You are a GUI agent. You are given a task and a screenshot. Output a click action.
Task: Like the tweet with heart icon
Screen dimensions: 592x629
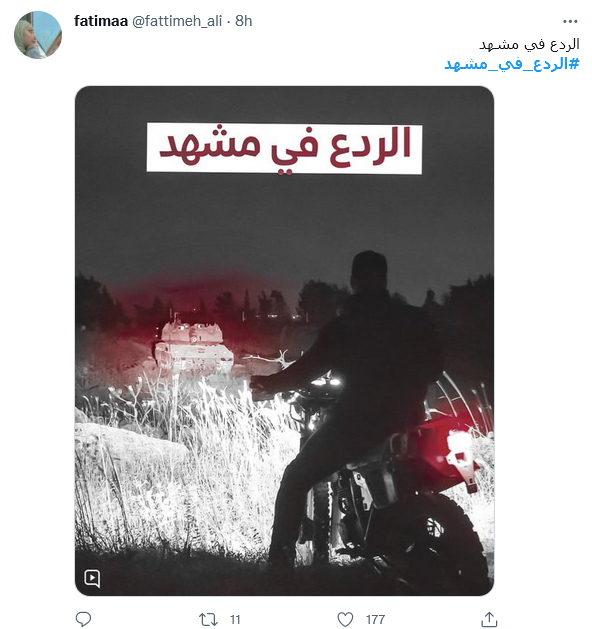(x=345, y=619)
